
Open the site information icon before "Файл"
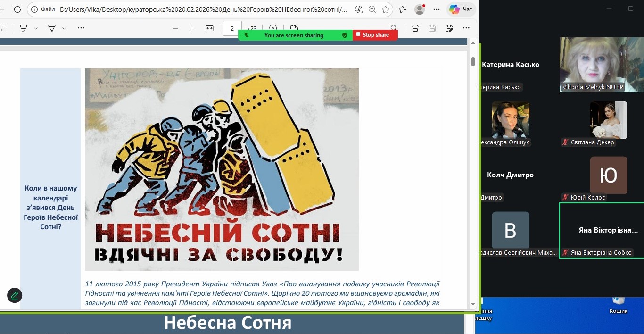(x=34, y=9)
